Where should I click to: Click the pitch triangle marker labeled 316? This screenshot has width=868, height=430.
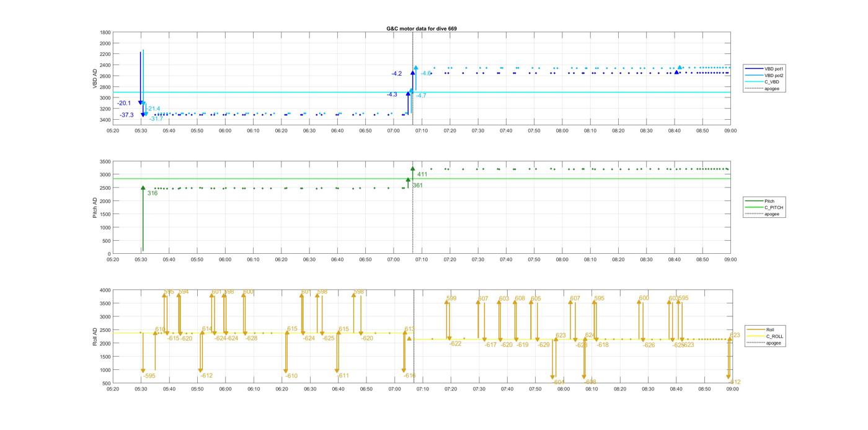(x=143, y=187)
